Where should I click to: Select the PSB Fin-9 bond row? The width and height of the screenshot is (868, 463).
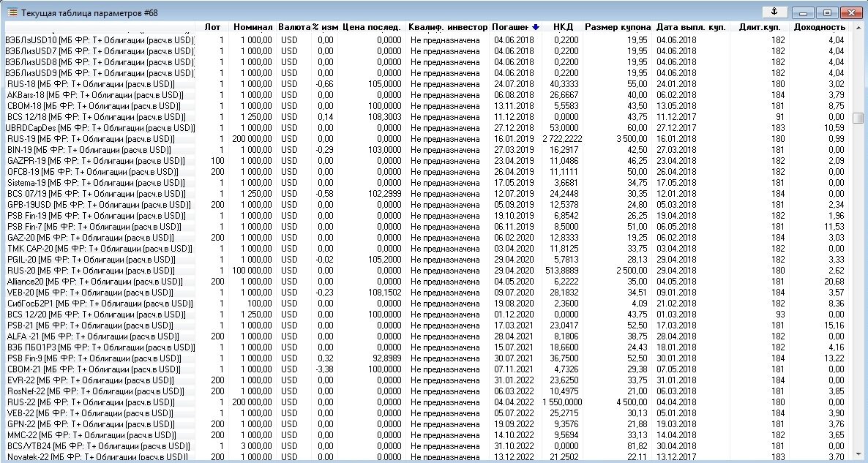pyautogui.click(x=426, y=358)
